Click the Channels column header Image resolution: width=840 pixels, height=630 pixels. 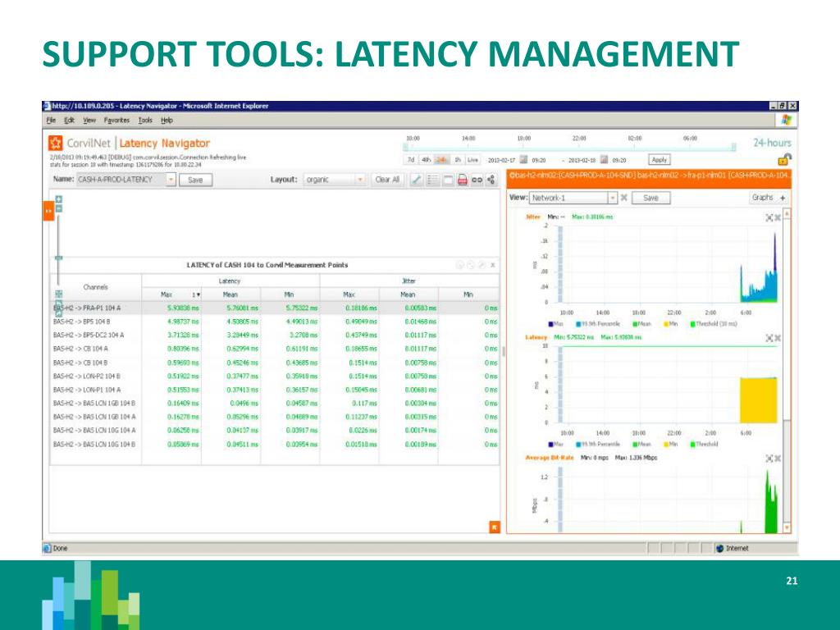[96, 287]
